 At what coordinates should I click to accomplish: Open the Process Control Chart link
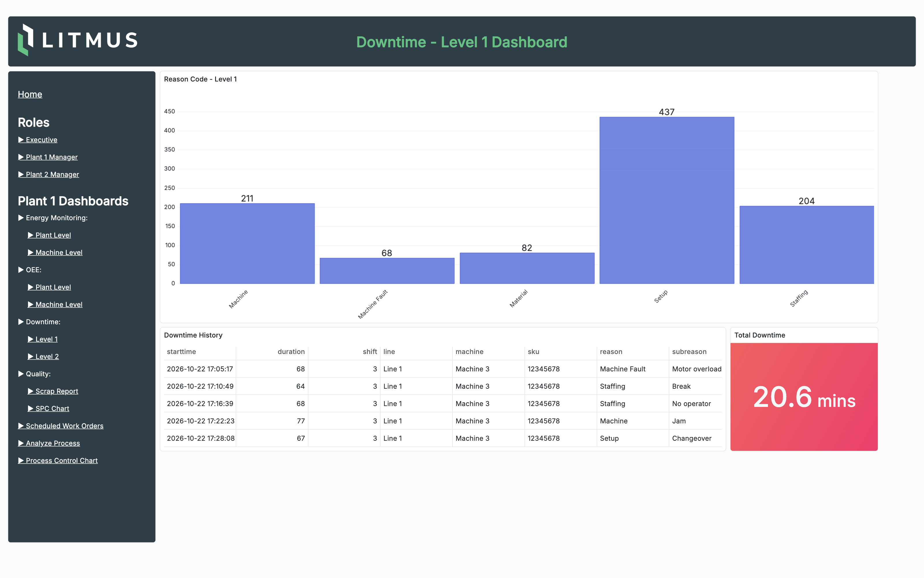[x=58, y=461]
